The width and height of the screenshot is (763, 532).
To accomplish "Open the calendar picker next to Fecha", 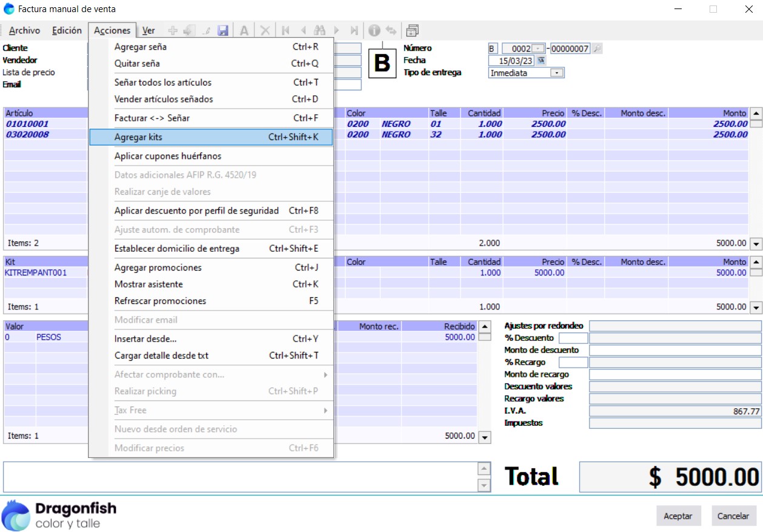I will click(x=541, y=61).
